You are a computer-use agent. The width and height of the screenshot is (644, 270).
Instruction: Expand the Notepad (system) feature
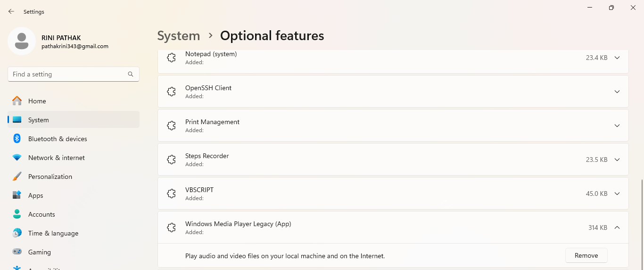(617, 58)
